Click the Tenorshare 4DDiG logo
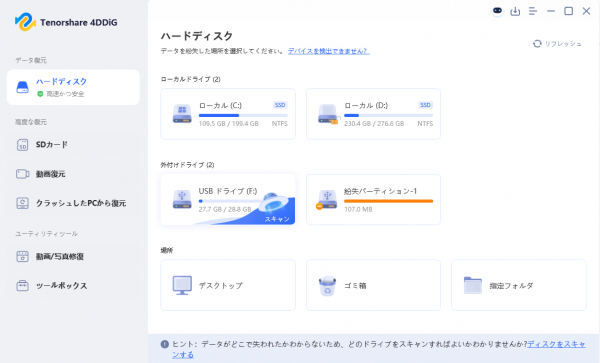Screen dimensions: 600x363 66,22
